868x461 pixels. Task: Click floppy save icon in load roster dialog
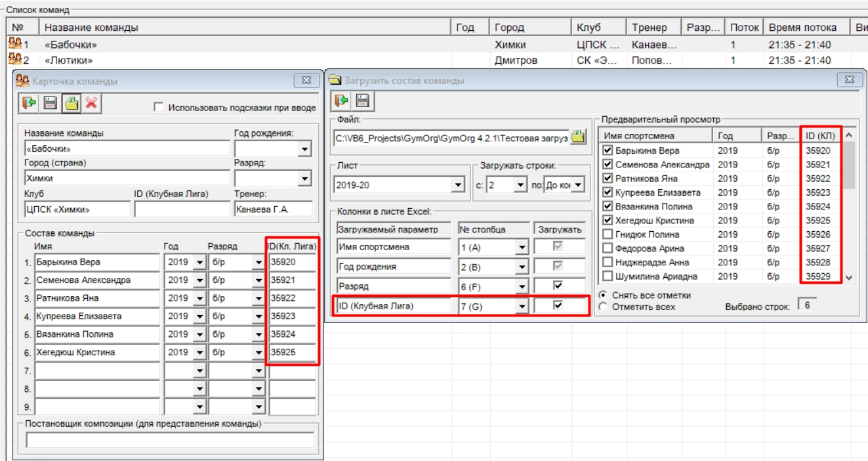point(362,101)
